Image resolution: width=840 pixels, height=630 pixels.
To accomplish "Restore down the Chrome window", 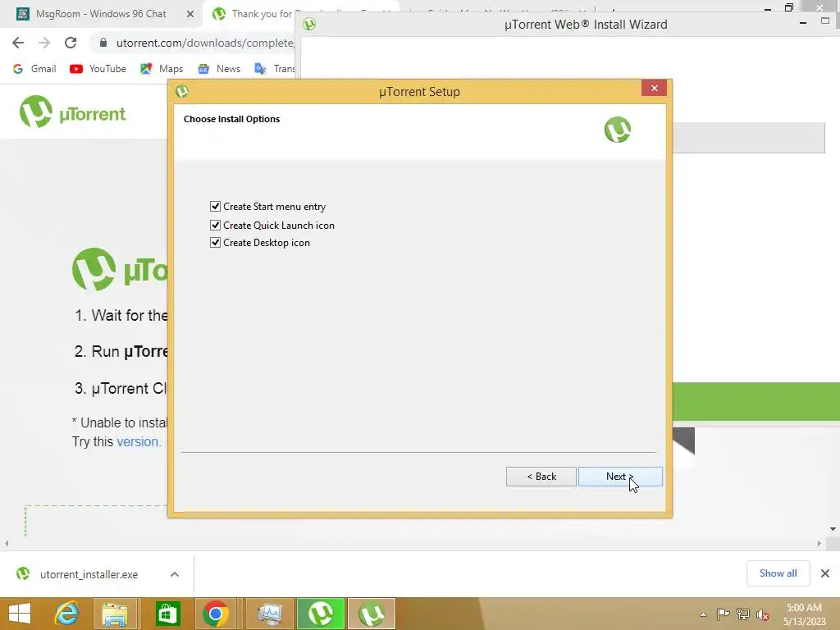I will pos(789,7).
